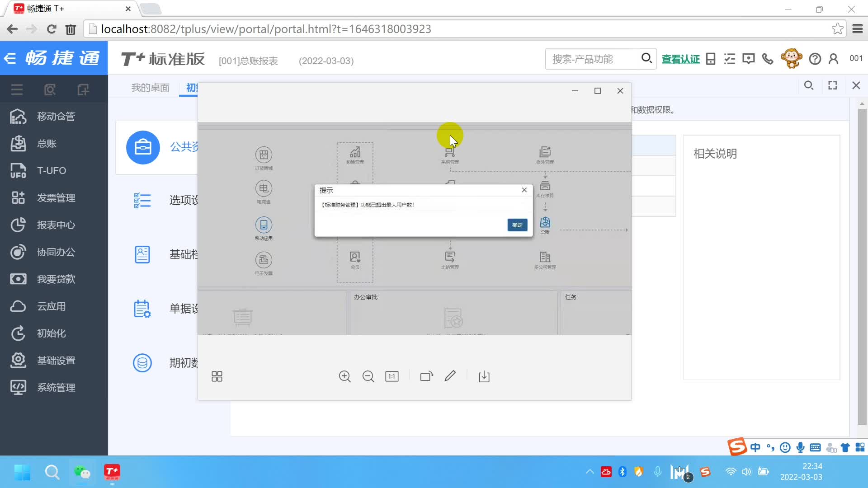Click the 基础档案 contact card icon
Screen dimensions: 868x488
click(142, 254)
